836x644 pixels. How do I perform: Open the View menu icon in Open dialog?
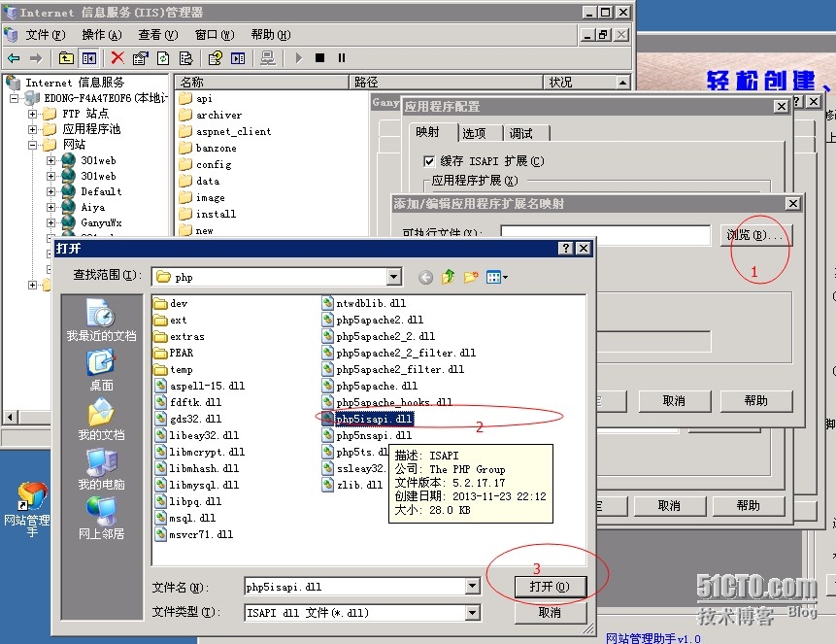click(x=497, y=277)
